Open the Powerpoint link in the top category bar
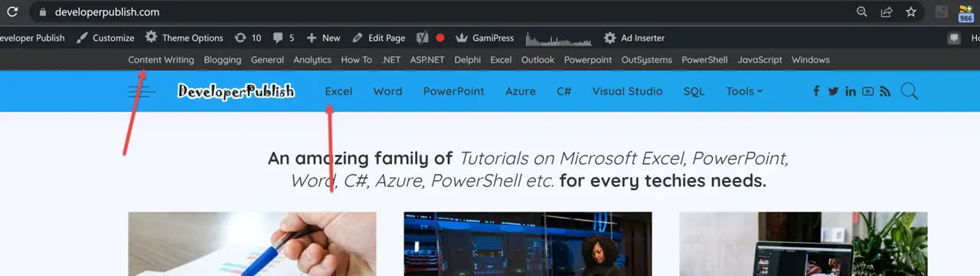Viewport: 980px width, 276px height. (588, 60)
